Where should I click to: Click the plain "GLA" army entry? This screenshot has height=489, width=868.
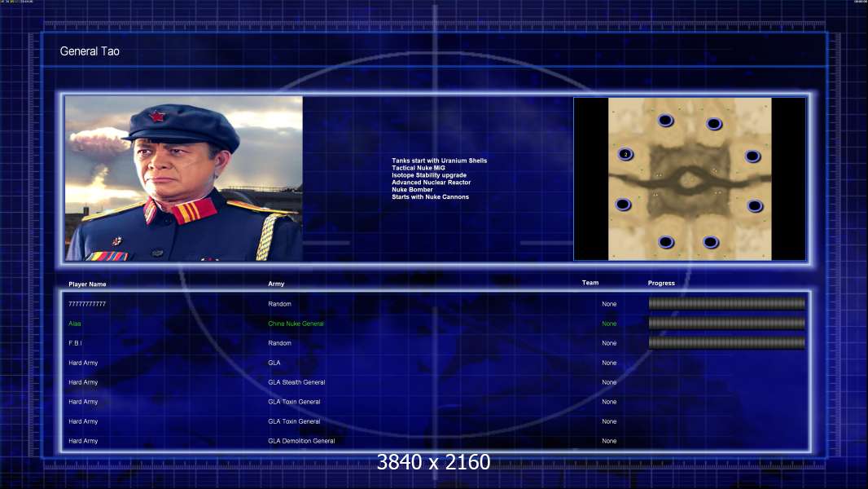(274, 363)
